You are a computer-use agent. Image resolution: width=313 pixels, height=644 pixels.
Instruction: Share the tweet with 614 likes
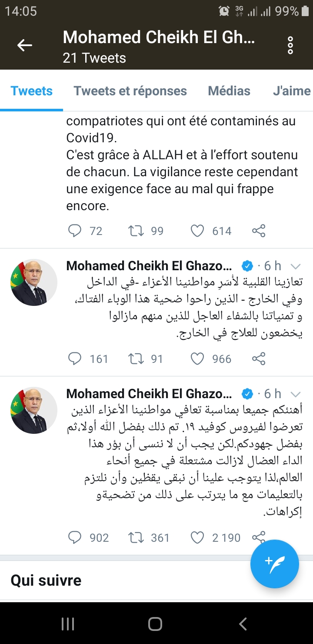pyautogui.click(x=259, y=231)
